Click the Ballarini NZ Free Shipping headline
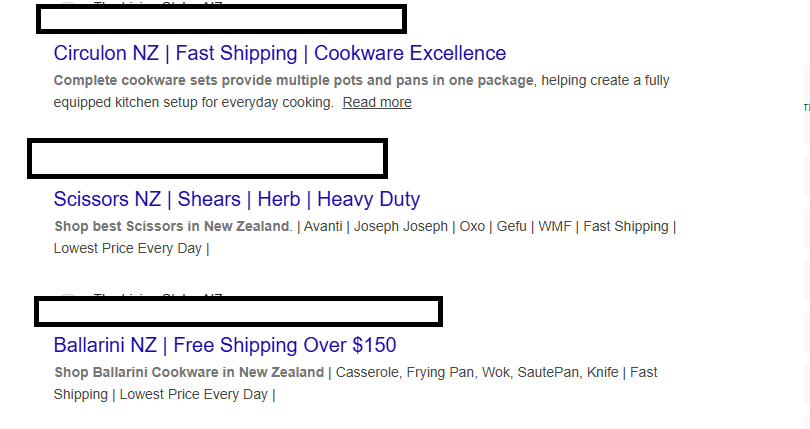 point(225,345)
